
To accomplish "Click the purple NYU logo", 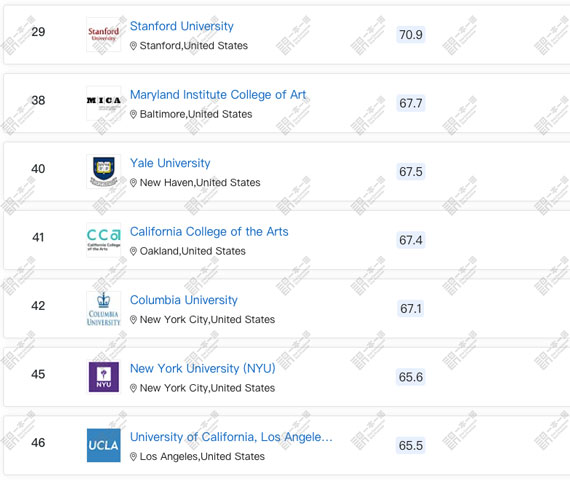I will pos(104,377).
